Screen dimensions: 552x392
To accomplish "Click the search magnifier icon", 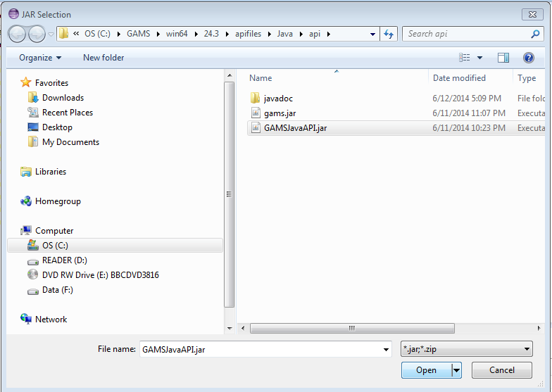I will [x=535, y=34].
